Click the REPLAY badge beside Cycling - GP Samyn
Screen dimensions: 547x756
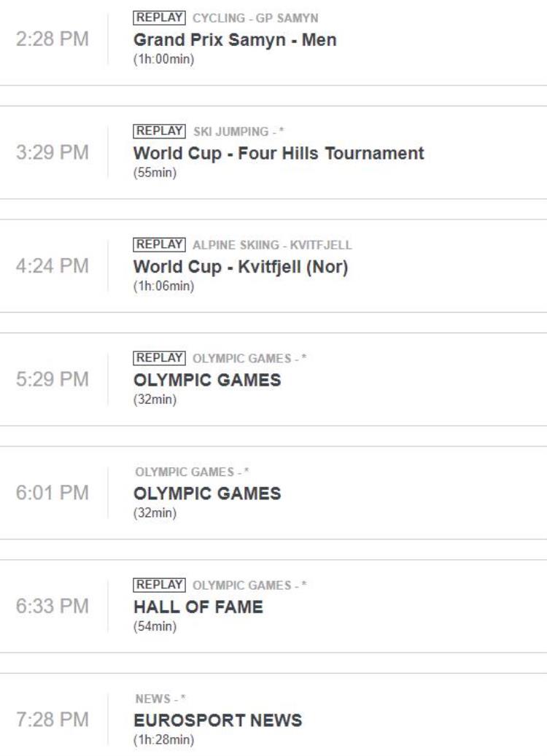pyautogui.click(x=159, y=17)
